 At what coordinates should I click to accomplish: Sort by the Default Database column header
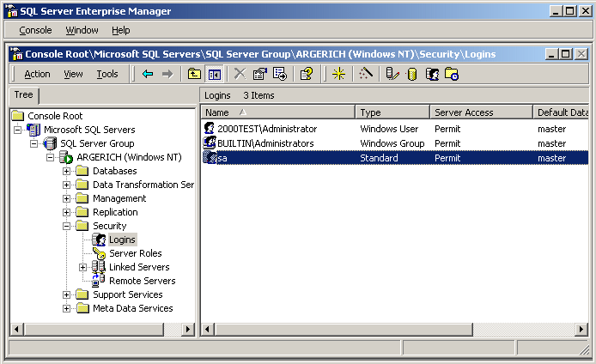point(561,112)
